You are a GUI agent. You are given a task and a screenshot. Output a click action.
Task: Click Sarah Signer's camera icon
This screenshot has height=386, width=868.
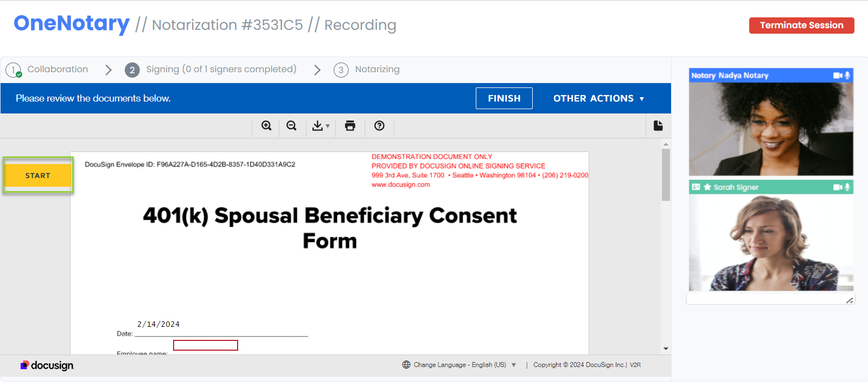click(x=838, y=187)
